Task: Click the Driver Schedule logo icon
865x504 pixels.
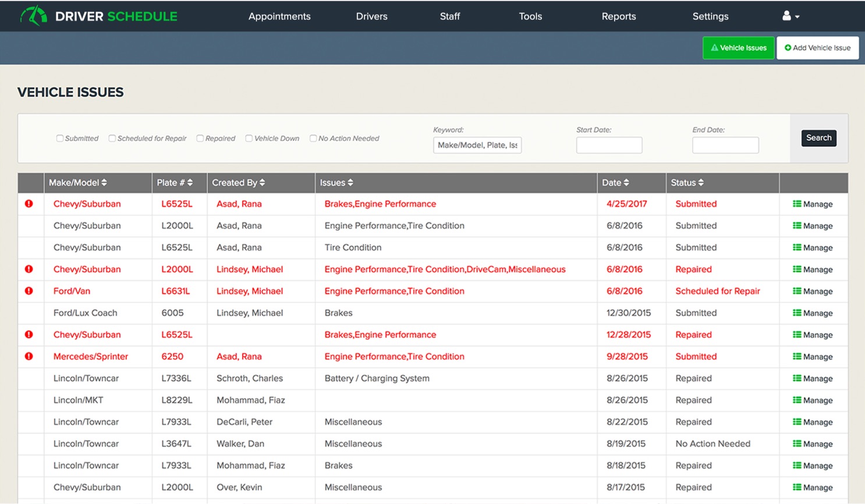Action: tap(34, 16)
